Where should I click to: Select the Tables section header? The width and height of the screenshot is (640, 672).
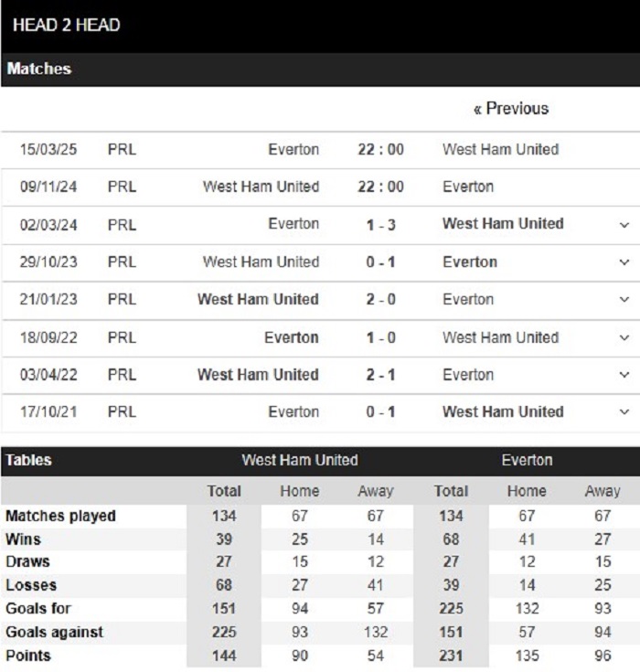click(x=28, y=460)
